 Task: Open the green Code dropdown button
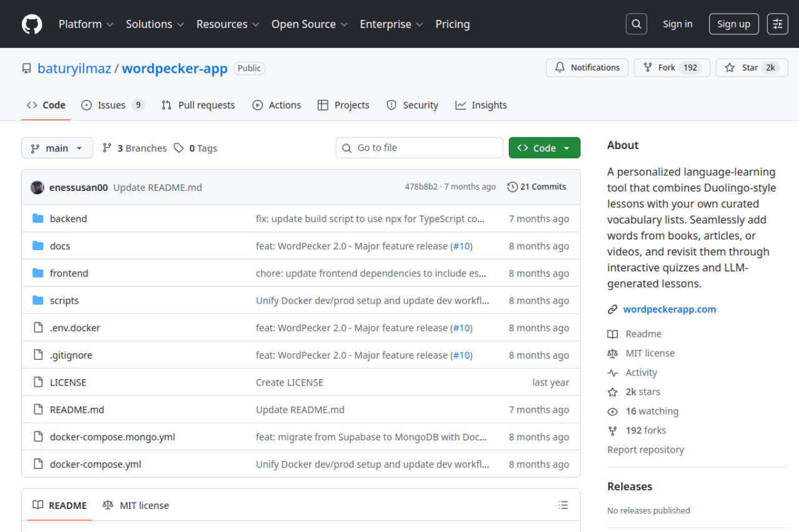(544, 148)
